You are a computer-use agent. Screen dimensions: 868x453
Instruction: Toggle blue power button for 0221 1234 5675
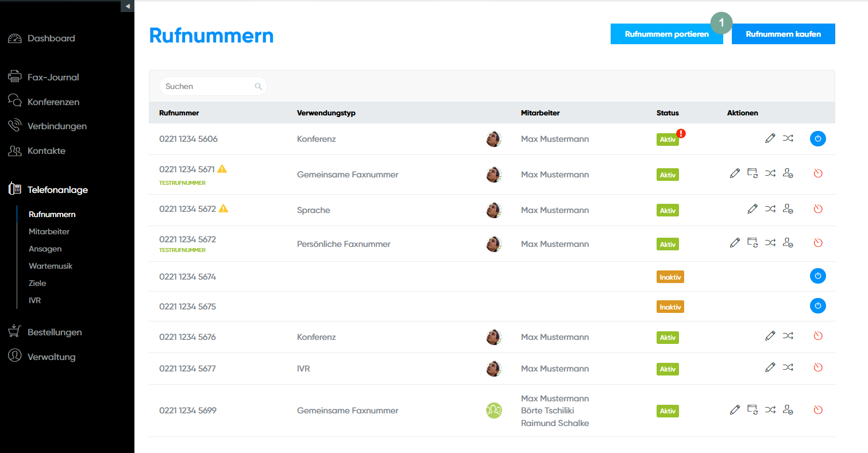point(818,306)
